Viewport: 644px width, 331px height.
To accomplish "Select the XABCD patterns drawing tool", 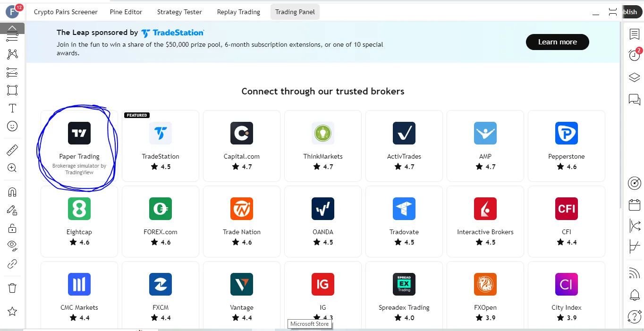I will (x=12, y=54).
